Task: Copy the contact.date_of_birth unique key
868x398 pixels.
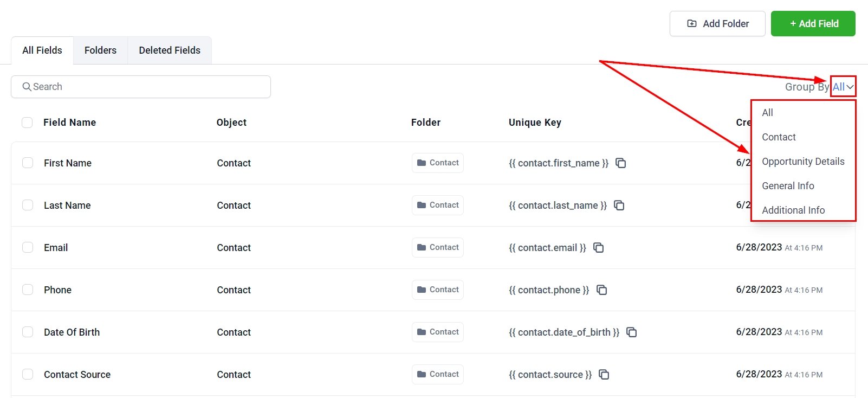Action: tap(632, 332)
